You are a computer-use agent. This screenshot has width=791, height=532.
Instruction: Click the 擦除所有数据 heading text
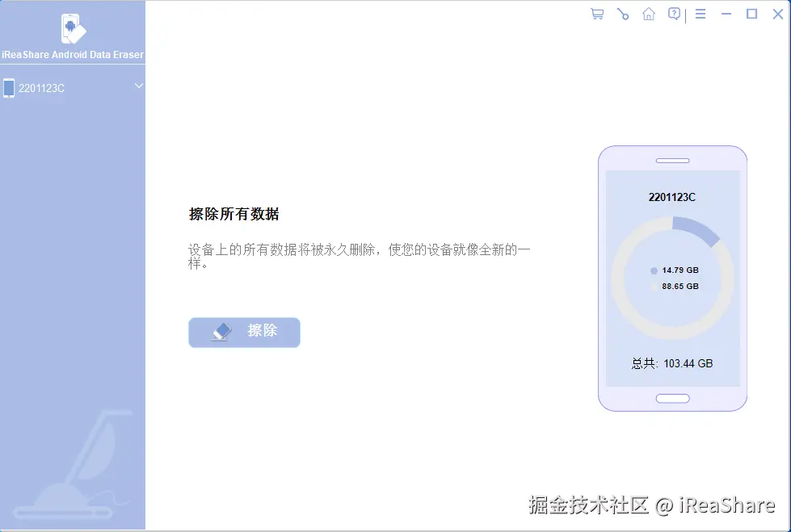pos(234,214)
